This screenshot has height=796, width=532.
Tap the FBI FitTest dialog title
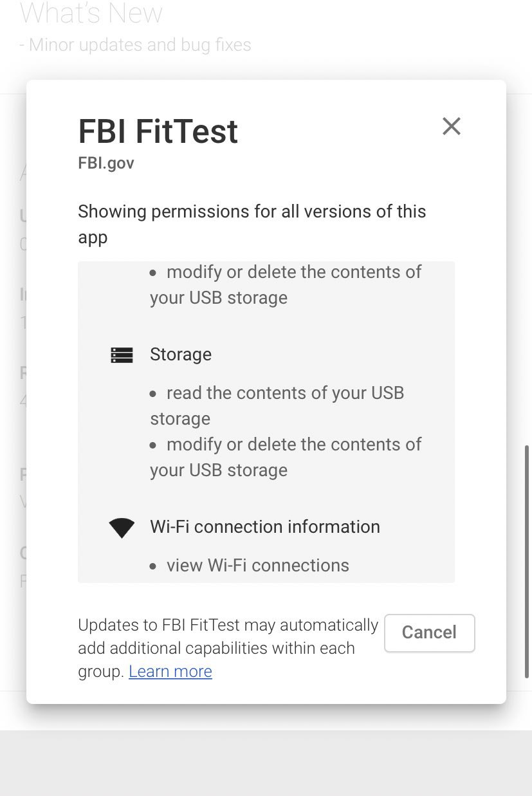[x=158, y=131]
